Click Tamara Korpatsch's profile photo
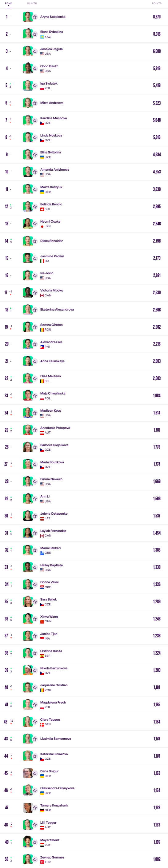This screenshot has height=868, width=168. 28,808
